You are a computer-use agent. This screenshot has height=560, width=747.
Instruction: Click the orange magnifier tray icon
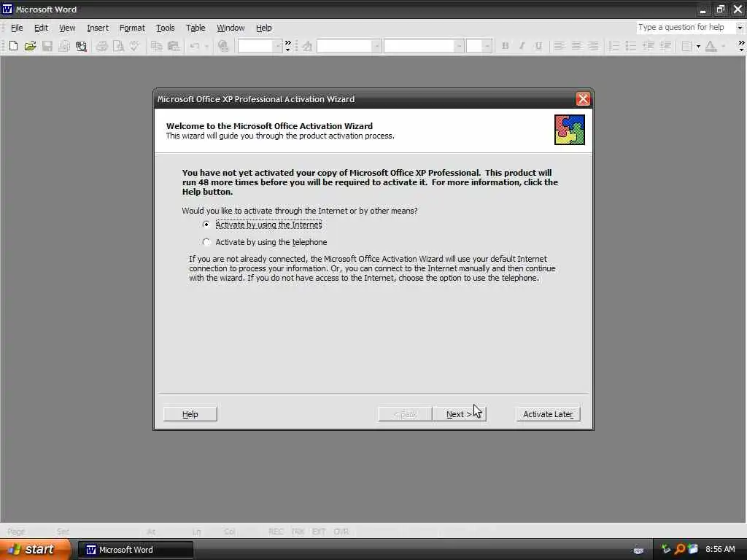(680, 550)
